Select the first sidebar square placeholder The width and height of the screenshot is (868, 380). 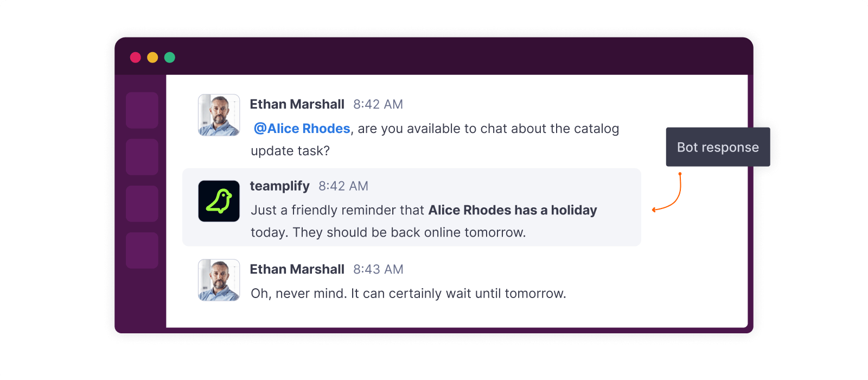tap(142, 110)
